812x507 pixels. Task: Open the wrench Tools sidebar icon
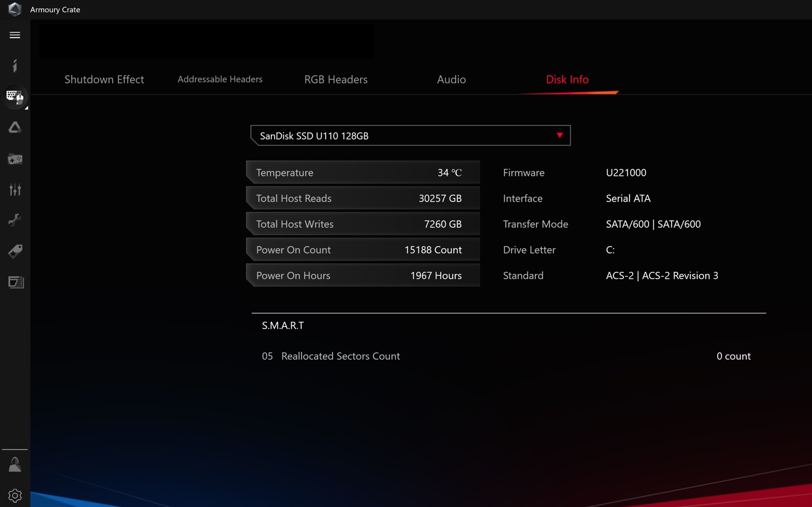pos(15,220)
